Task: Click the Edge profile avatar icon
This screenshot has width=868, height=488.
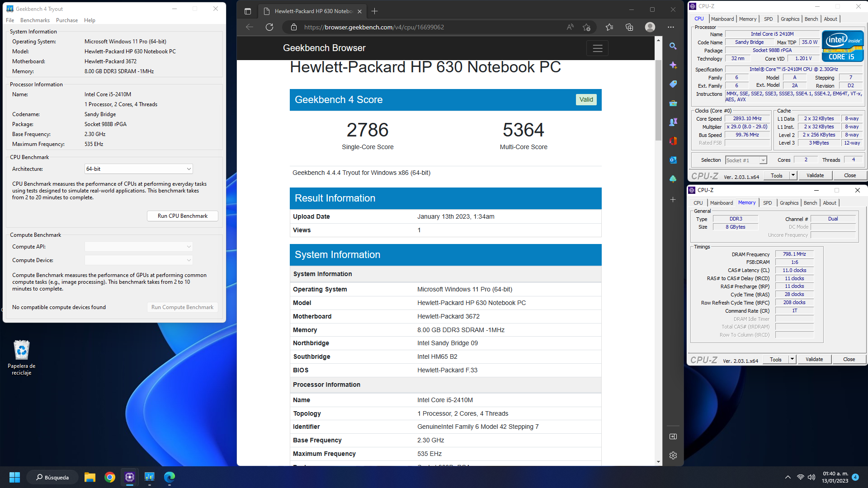Action: click(650, 27)
